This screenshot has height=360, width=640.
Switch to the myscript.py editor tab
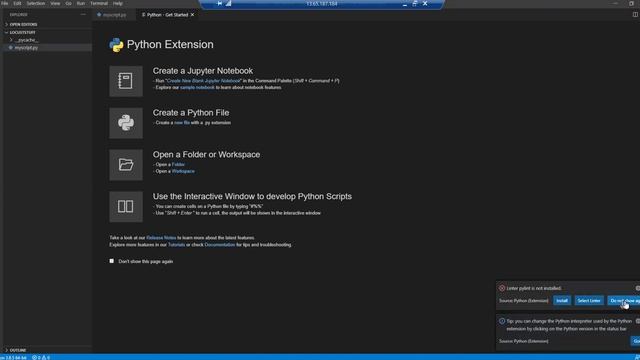click(x=114, y=15)
